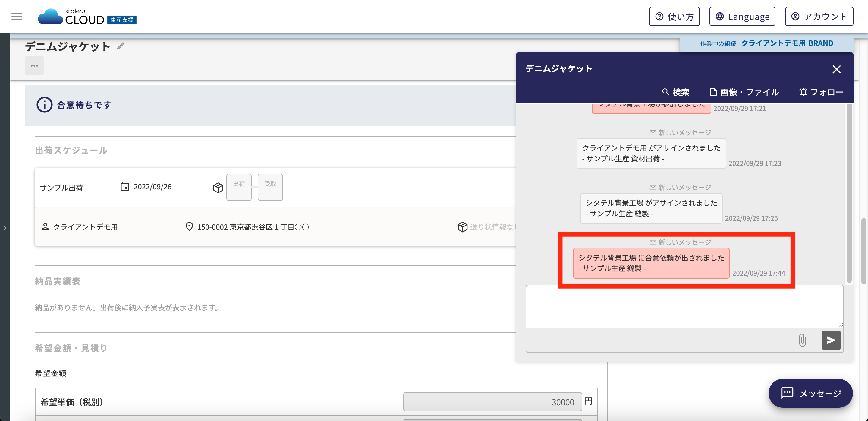
Task: Click the 出荷スケジュール section heading
Action: pyautogui.click(x=71, y=150)
